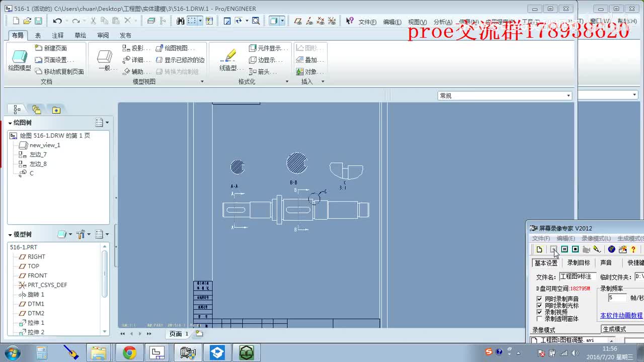Click the 本软件动画教程 link
644x362 pixels.
pos(621,315)
